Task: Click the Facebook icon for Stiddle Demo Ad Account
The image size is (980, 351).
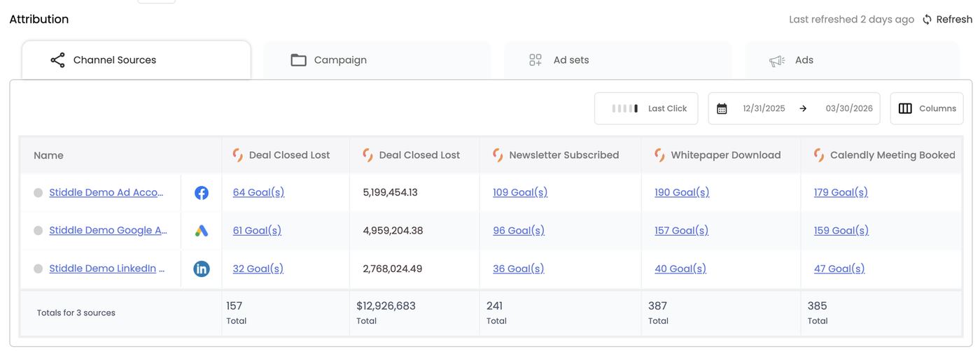Action: tap(202, 193)
